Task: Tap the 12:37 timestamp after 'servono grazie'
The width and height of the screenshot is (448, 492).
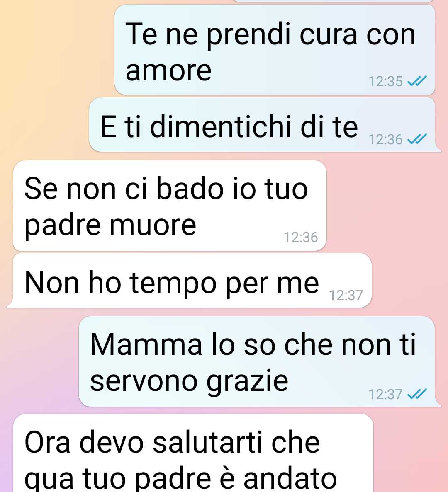Action: coord(385,394)
